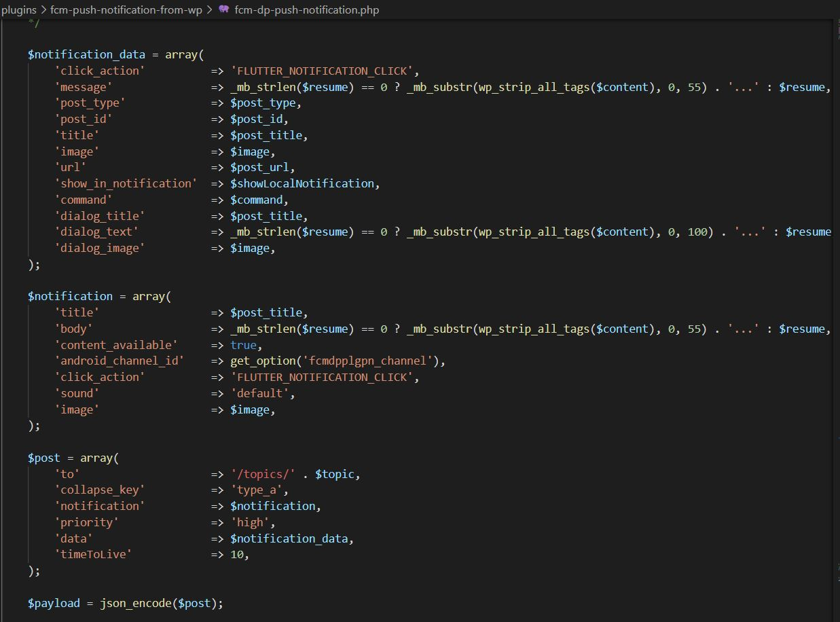Click the 'priority' array key

point(87,522)
